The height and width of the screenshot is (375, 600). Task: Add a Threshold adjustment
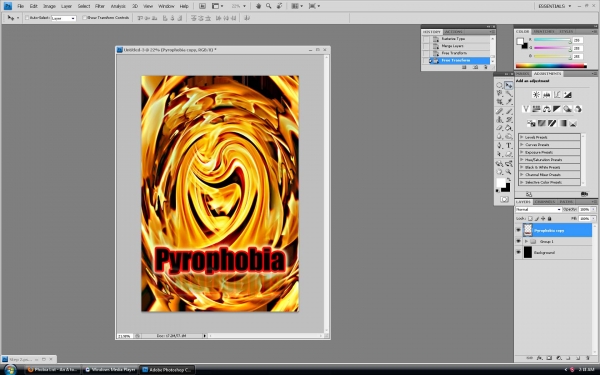[x=552, y=123]
